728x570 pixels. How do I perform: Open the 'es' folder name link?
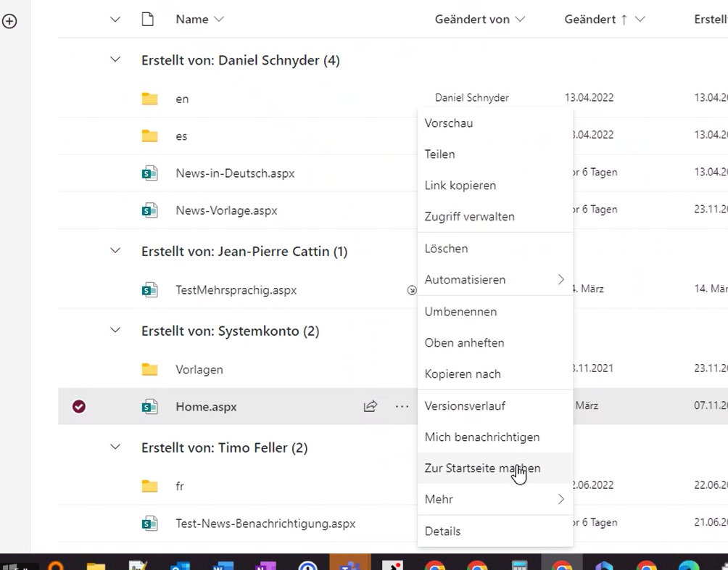point(181,136)
